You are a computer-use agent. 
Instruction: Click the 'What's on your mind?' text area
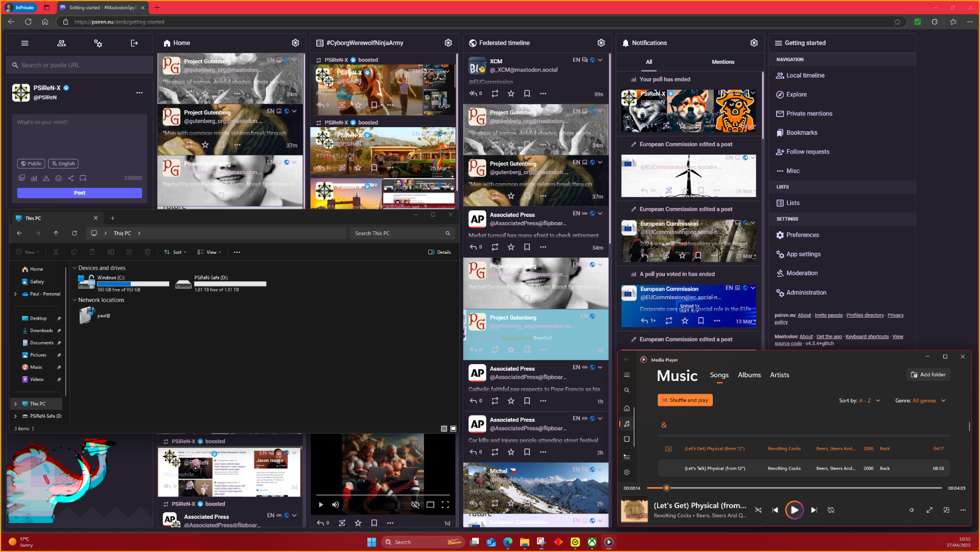click(x=80, y=135)
